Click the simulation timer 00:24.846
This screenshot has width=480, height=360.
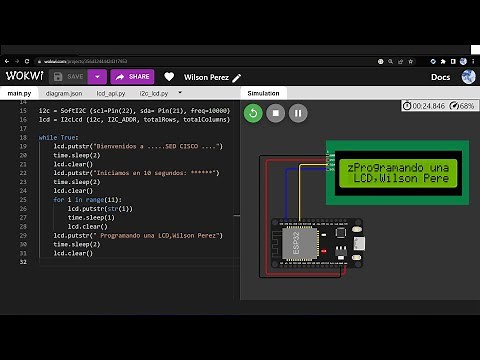(424, 106)
